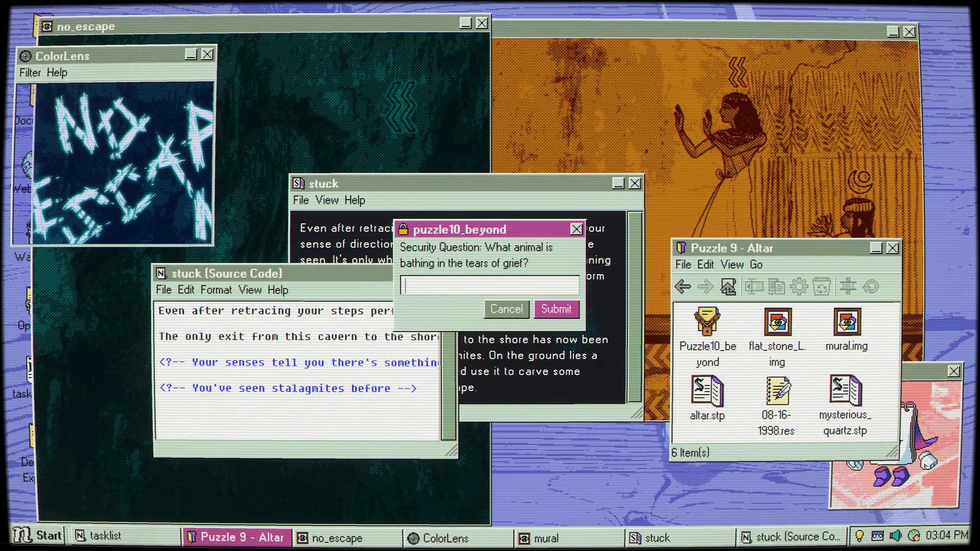Click the recycle bin icon in Altar toolbar
The image size is (980, 551).
[x=822, y=287]
